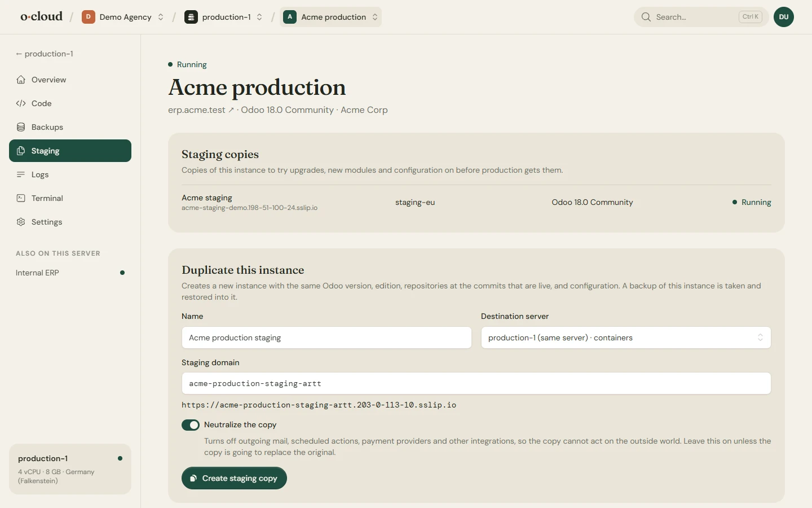Screen dimensions: 812x508
Task: Click the Backups database icon
Action: (21, 127)
